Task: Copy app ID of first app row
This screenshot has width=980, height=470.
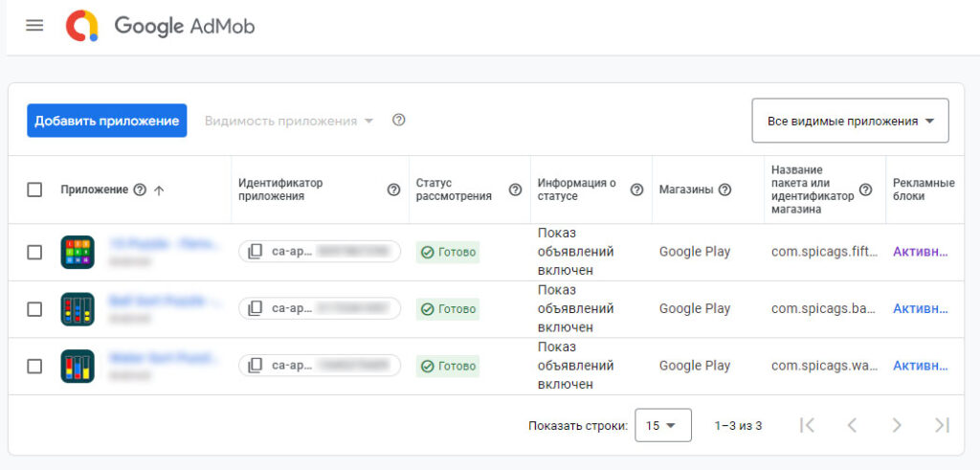Action: (256, 252)
